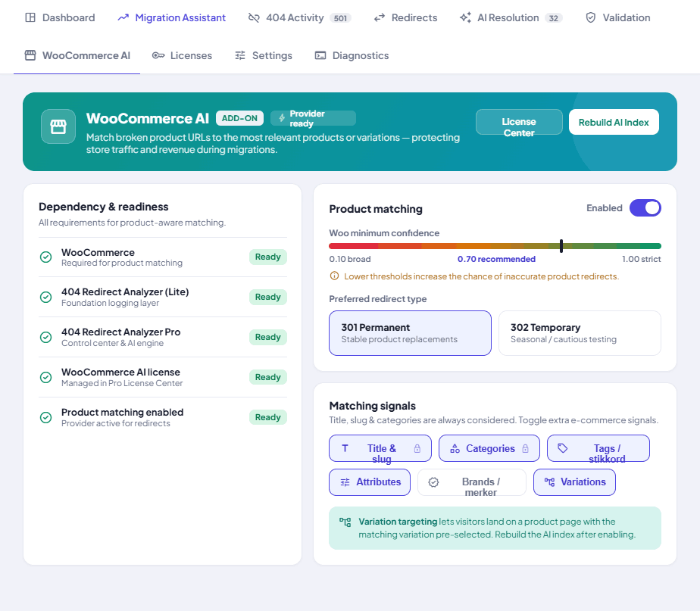Click the Categories signal chip
Image resolution: width=700 pixels, height=611 pixels.
(x=489, y=448)
